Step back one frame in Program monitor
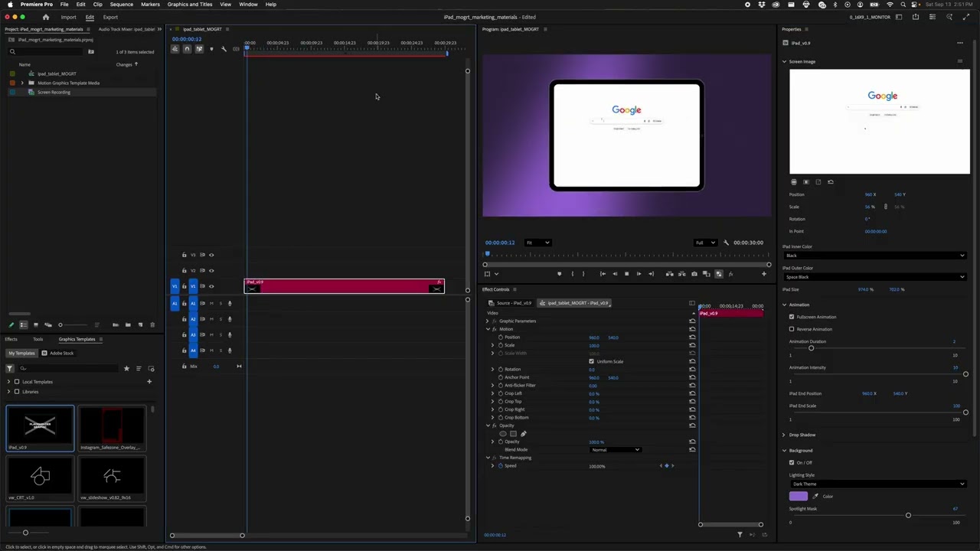The height and width of the screenshot is (551, 980). 614,274
